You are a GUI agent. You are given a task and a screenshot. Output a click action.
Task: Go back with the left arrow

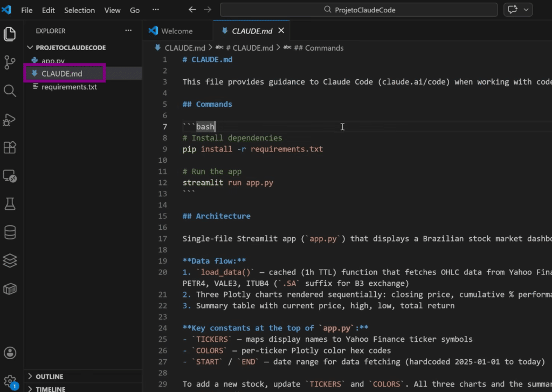192,10
